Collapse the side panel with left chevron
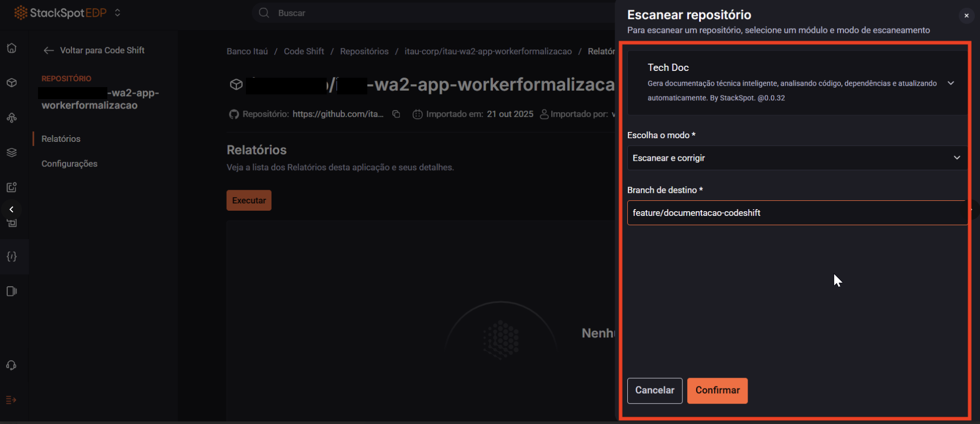Viewport: 980px width, 424px height. pos(11,210)
